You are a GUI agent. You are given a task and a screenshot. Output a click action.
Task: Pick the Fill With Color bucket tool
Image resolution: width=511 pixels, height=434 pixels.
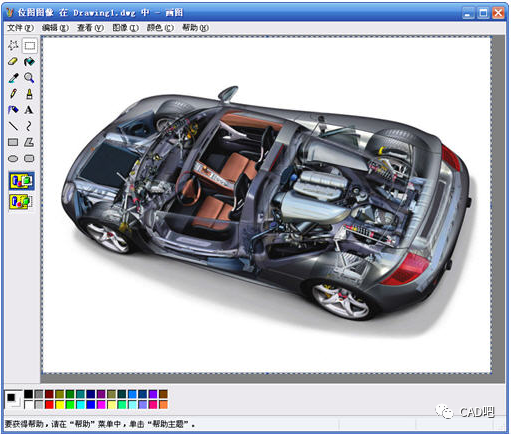pyautogui.click(x=29, y=62)
